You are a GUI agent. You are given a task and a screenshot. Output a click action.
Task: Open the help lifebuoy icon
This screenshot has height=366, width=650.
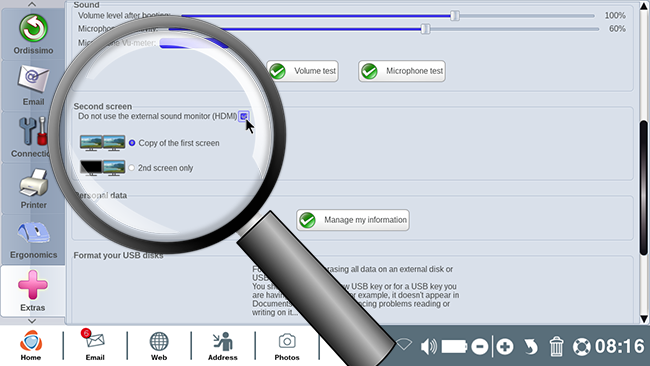581,347
